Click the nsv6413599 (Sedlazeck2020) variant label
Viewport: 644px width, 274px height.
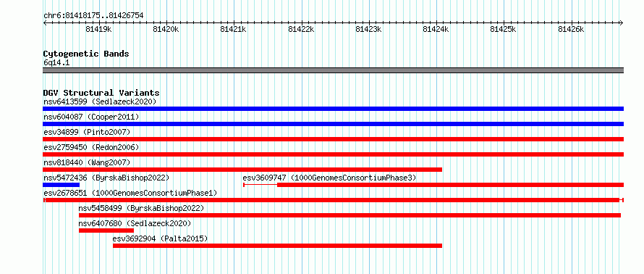100,101
